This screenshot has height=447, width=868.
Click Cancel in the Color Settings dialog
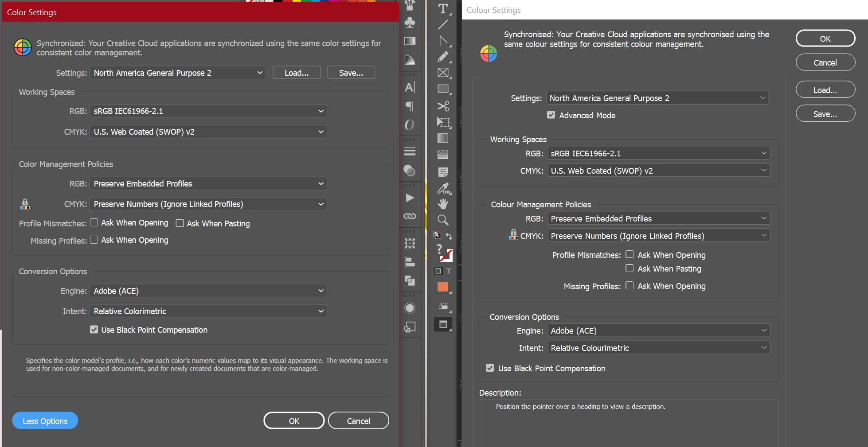tap(359, 421)
